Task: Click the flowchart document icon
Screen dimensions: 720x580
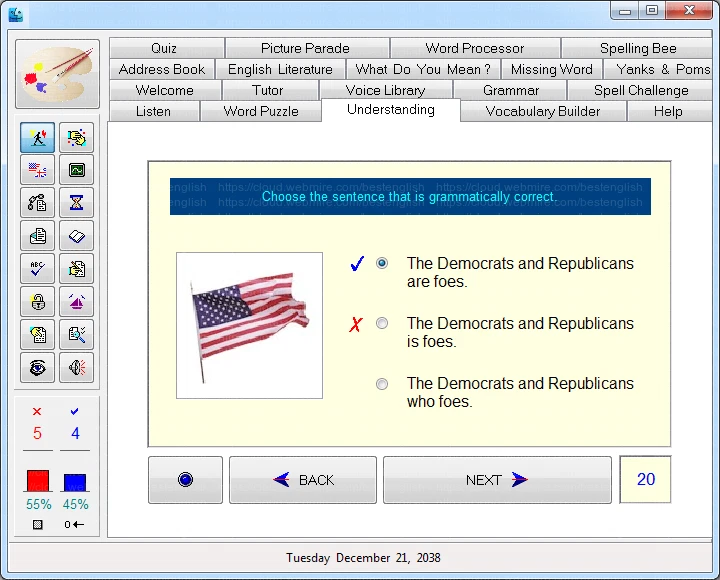Action: 37,203
